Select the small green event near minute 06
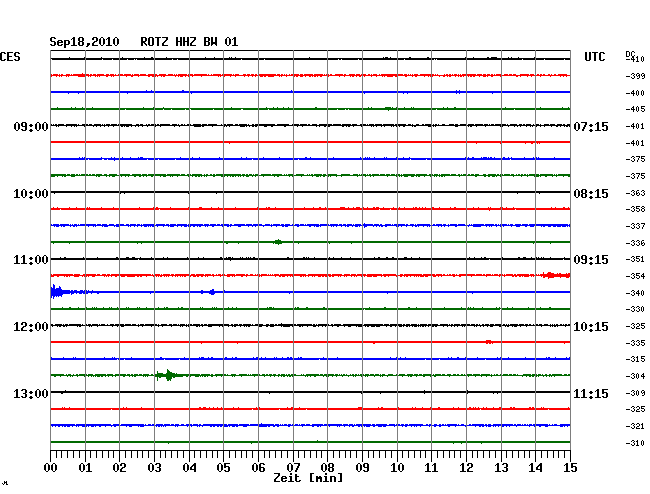This screenshot has height=494, width=650. tap(278, 242)
